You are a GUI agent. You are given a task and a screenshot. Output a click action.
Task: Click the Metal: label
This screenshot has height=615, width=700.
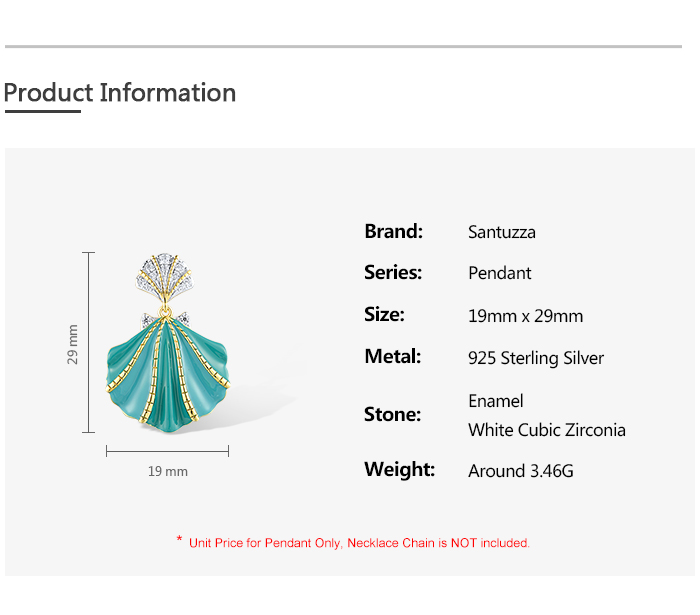[392, 356]
